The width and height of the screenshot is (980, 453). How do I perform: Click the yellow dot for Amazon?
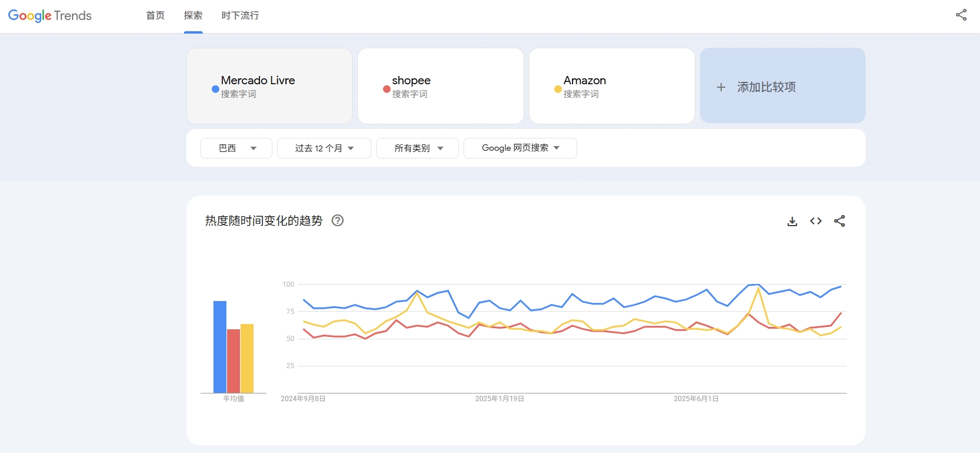pos(558,89)
